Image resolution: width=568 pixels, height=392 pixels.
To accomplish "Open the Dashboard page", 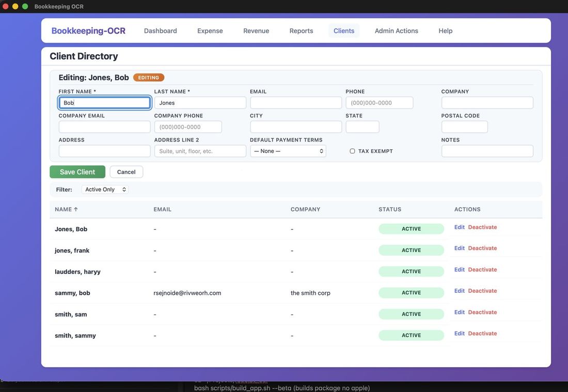I will pyautogui.click(x=160, y=30).
